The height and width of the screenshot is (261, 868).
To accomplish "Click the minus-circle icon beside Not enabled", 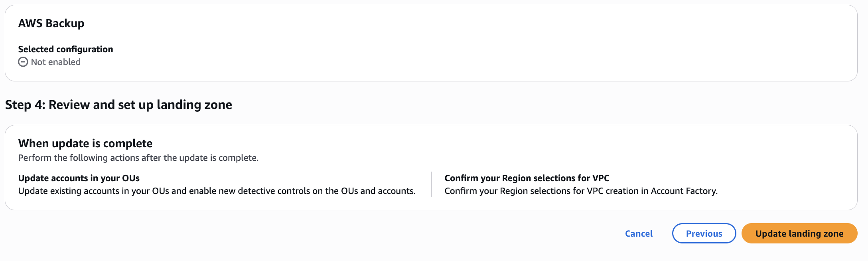I will (x=23, y=62).
